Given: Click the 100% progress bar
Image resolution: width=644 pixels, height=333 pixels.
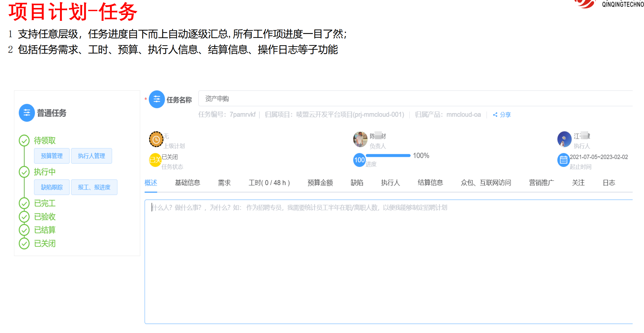Looking at the screenshot, I should click(x=388, y=156).
